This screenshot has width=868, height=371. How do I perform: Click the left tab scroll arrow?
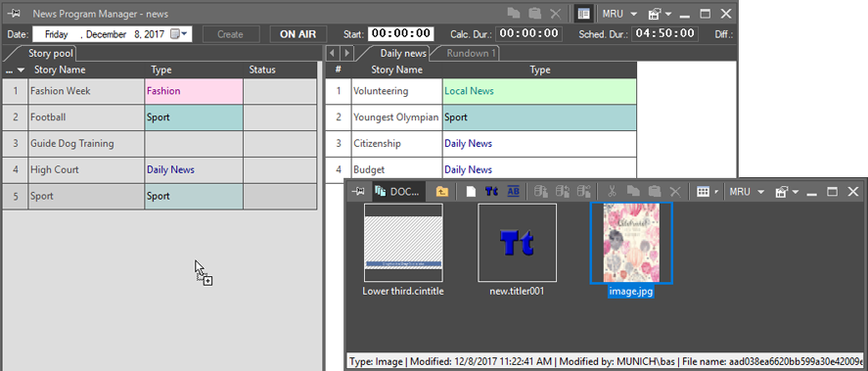tap(332, 53)
